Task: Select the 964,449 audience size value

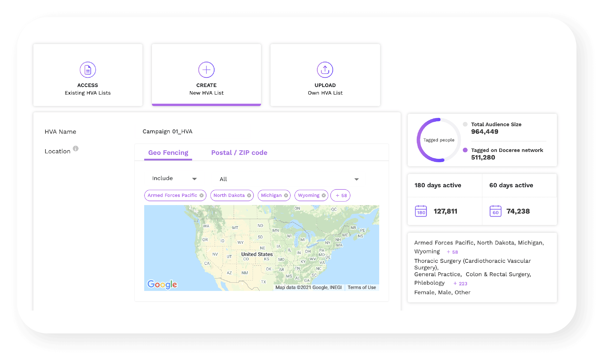Action: point(485,132)
